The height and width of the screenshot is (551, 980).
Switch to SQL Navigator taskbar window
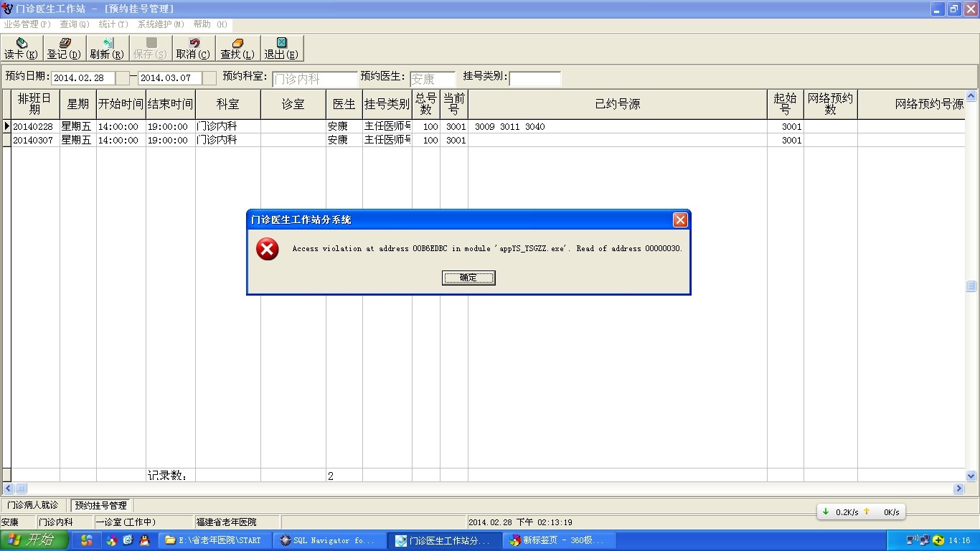[329, 540]
